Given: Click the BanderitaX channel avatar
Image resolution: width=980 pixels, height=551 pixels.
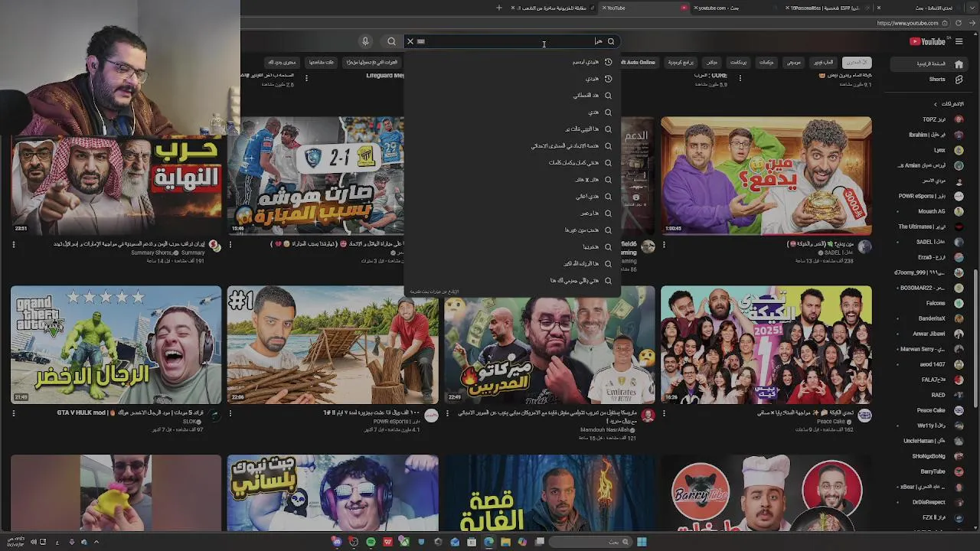Looking at the screenshot, I should pos(959,318).
